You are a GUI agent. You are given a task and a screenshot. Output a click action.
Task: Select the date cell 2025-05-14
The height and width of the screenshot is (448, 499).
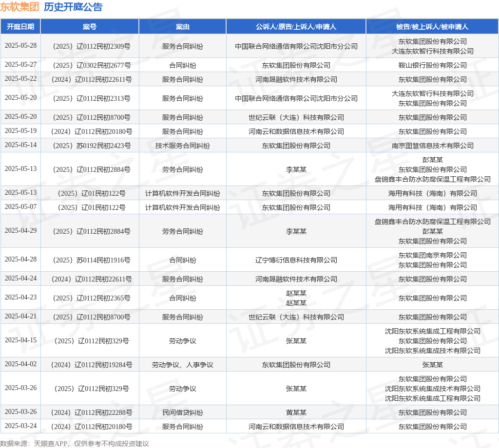coord(20,145)
